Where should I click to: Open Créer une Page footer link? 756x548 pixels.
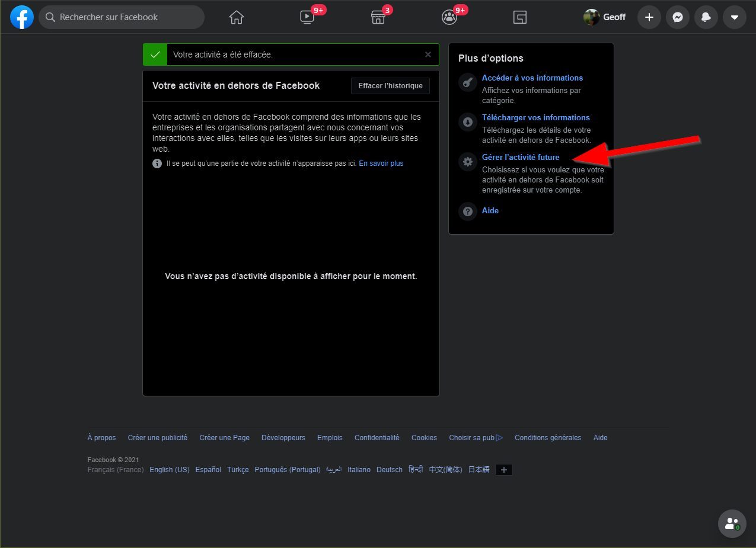[x=225, y=438]
